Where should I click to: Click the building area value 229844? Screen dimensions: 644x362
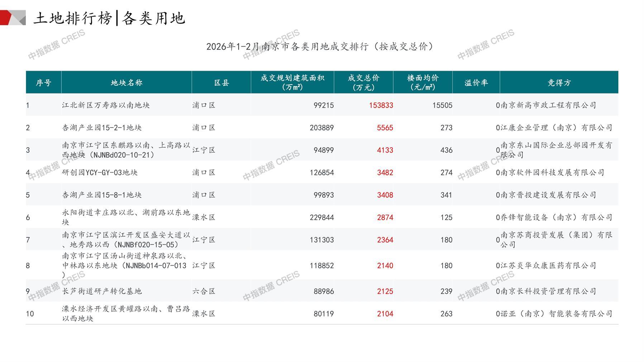(321, 218)
